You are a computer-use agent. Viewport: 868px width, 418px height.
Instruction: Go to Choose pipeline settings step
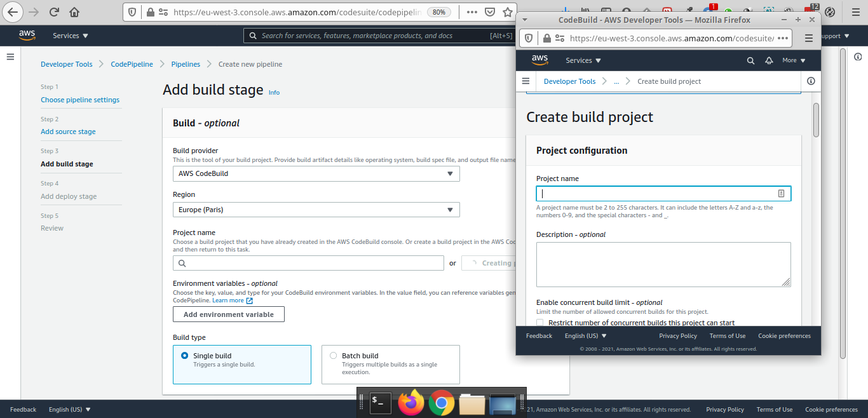tap(80, 100)
